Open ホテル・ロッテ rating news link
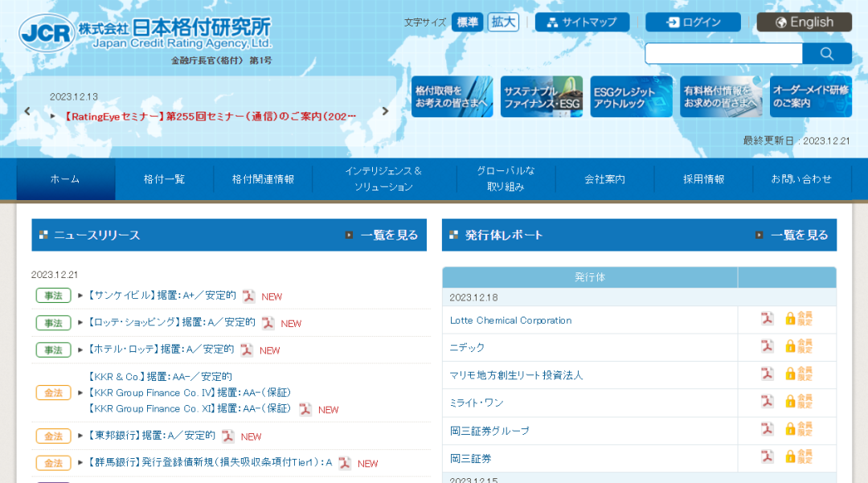 [161, 350]
